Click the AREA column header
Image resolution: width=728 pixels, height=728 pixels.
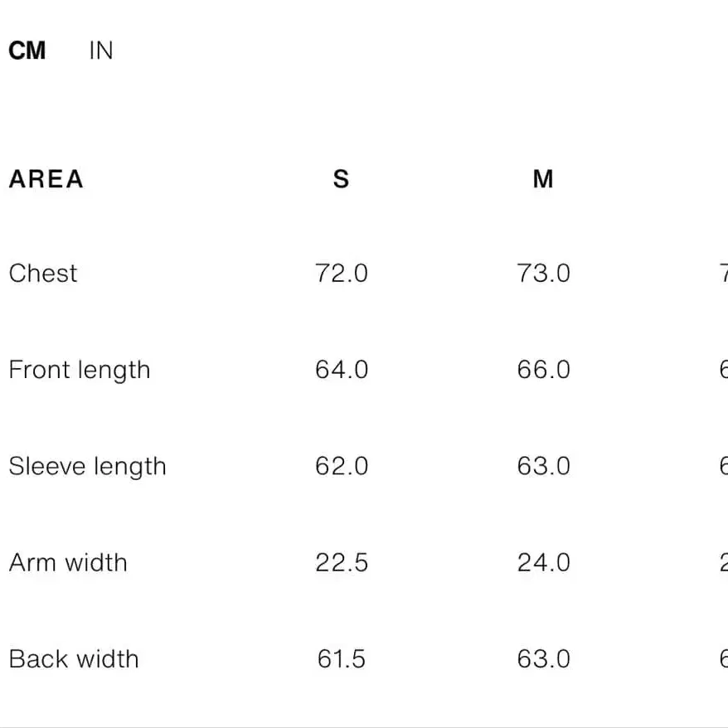click(46, 179)
